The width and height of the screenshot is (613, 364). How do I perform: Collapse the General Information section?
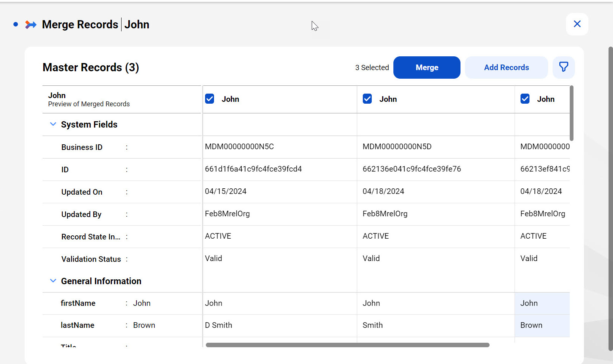pyautogui.click(x=53, y=281)
